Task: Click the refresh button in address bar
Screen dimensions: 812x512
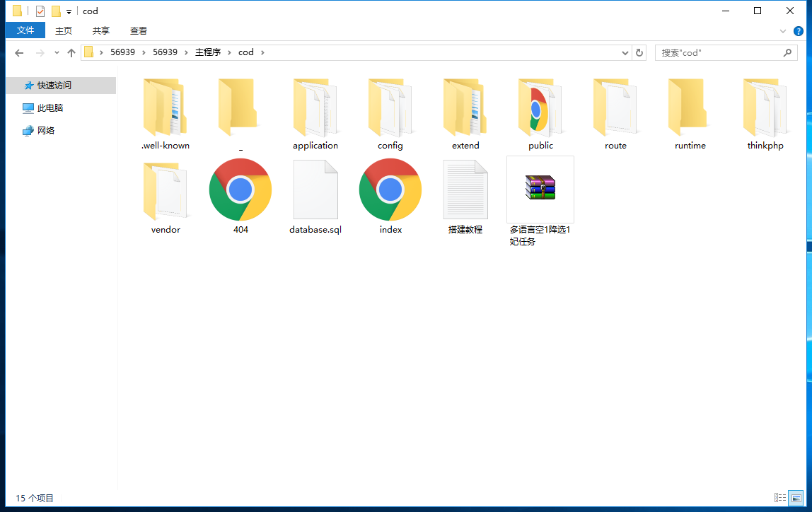Action: click(639, 52)
